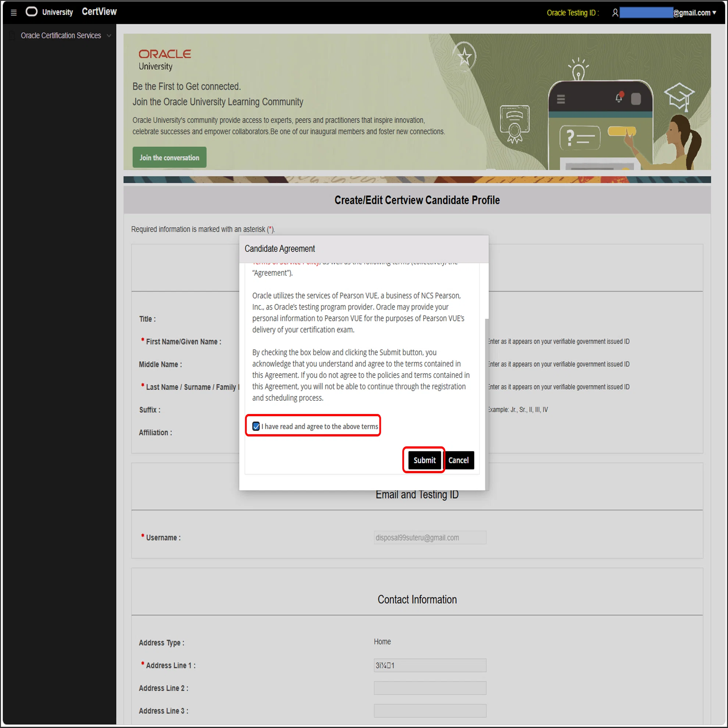Image resolution: width=728 pixels, height=728 pixels.
Task: Click the Terms of Service Policy link
Action: (x=286, y=263)
